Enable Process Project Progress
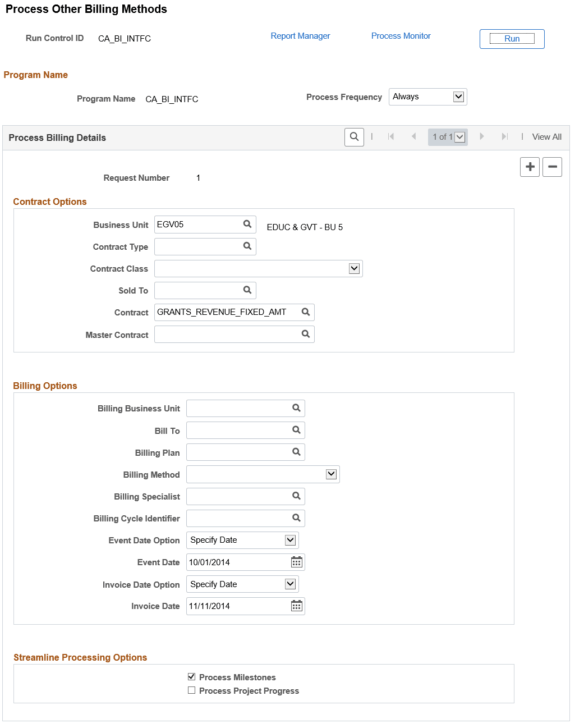The height and width of the screenshot is (728, 584). (192, 690)
